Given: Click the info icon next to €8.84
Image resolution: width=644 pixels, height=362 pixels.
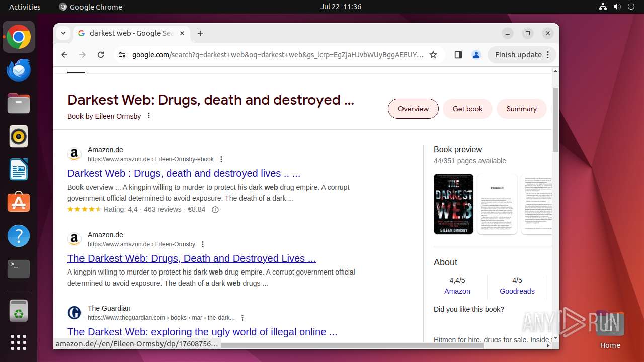Looking at the screenshot, I should pos(215,210).
